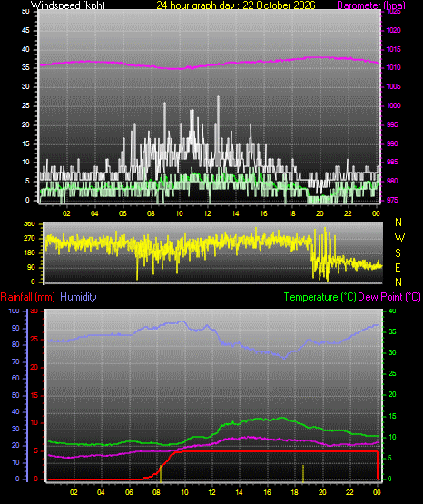Click the "80" humidity axis value
Image resolution: width=423 pixels, height=504 pixels.
click(x=15, y=344)
